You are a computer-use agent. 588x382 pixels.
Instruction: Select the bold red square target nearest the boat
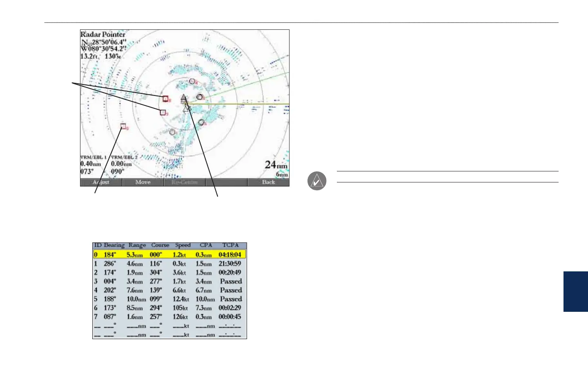click(x=165, y=98)
